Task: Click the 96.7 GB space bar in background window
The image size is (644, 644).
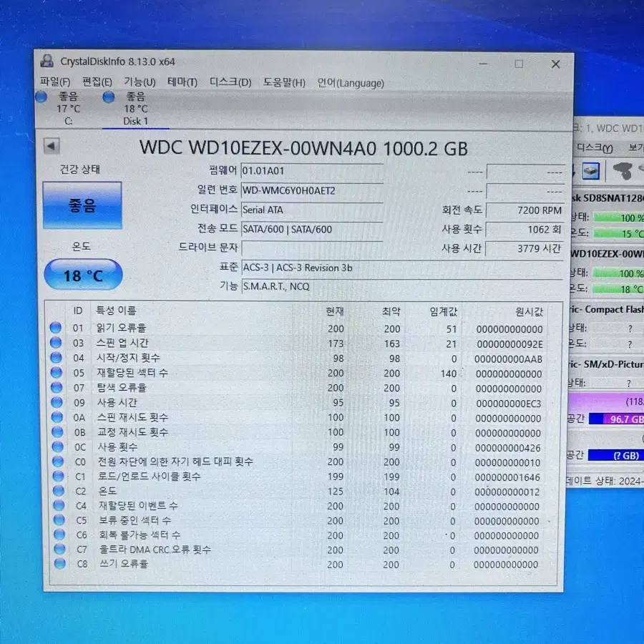Action: [x=617, y=419]
